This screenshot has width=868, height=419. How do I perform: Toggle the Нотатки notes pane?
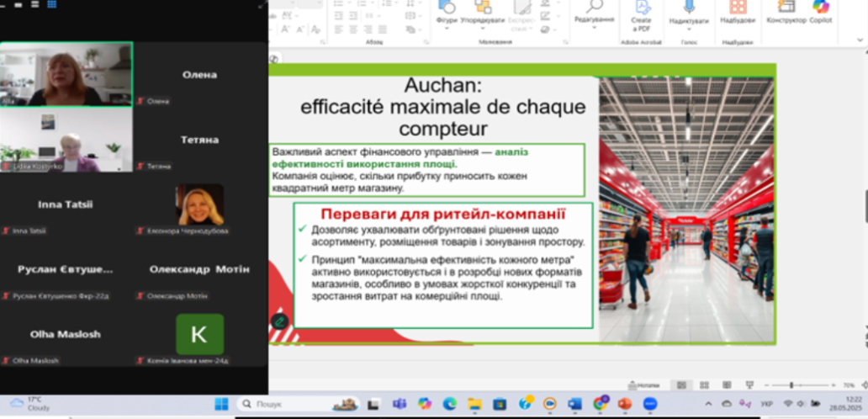tap(644, 385)
